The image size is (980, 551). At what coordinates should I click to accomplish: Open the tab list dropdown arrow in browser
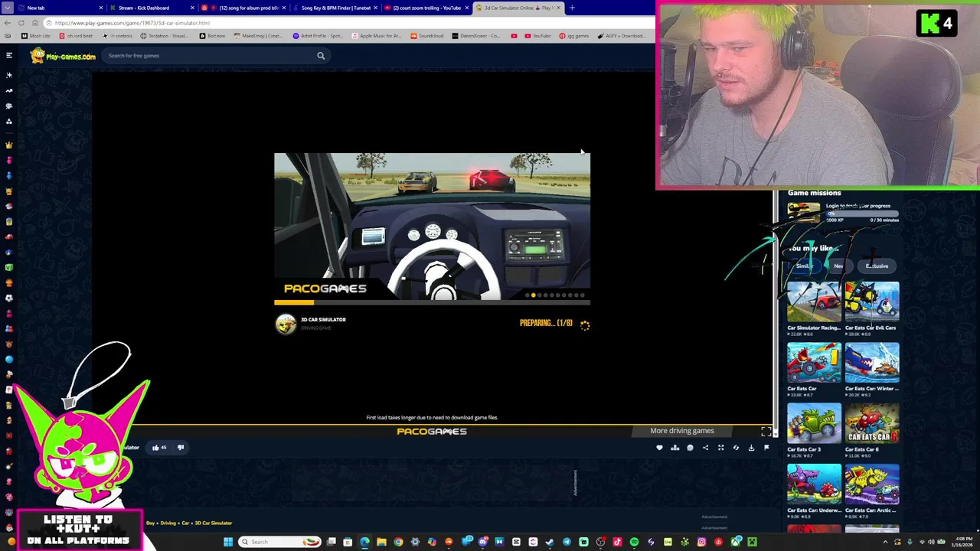8,8
